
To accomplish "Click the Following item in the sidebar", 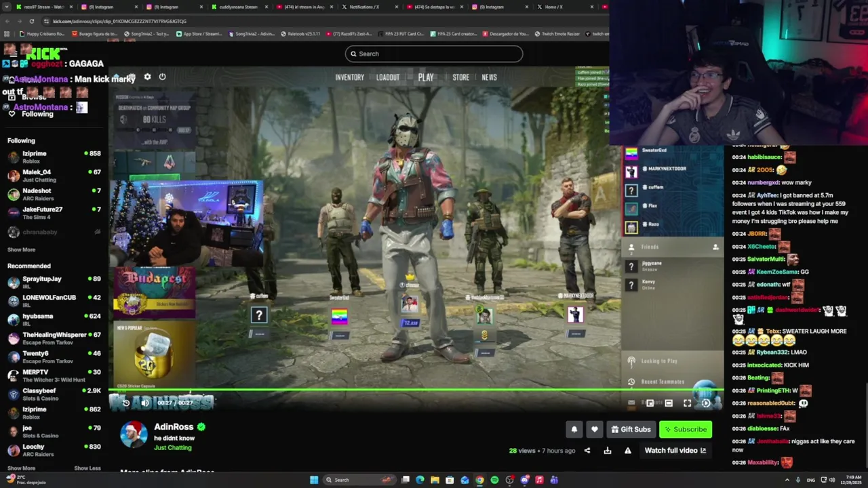I will 31,114.
